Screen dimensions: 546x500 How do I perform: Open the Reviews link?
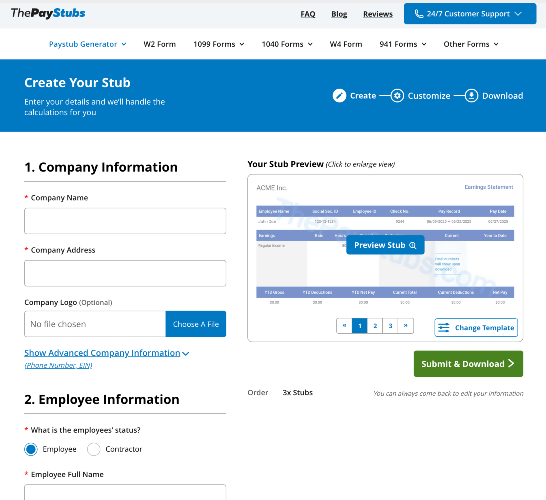378,14
